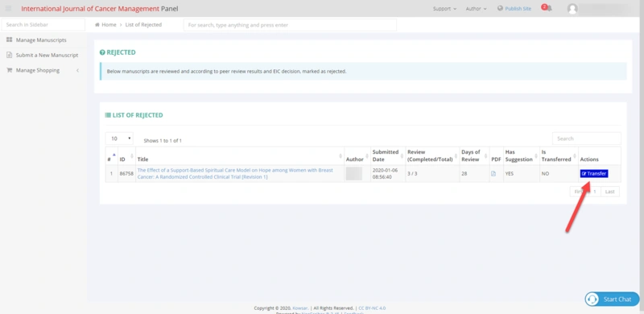Click the 3 / 3 review cell

432,173
